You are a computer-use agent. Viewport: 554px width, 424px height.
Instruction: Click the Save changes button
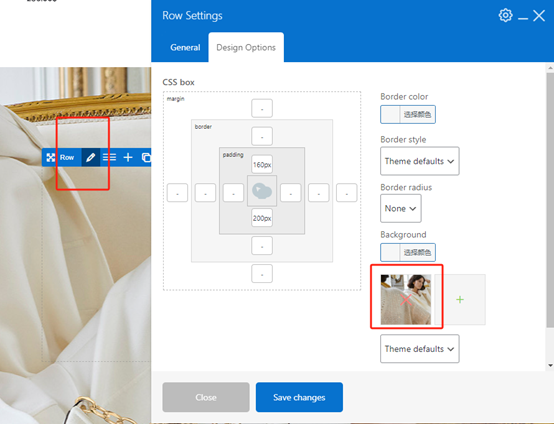click(299, 397)
